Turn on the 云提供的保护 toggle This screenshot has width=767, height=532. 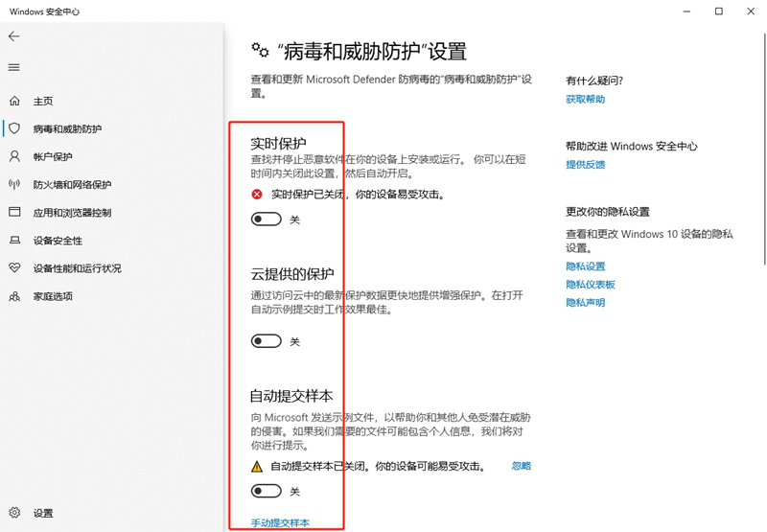click(267, 341)
